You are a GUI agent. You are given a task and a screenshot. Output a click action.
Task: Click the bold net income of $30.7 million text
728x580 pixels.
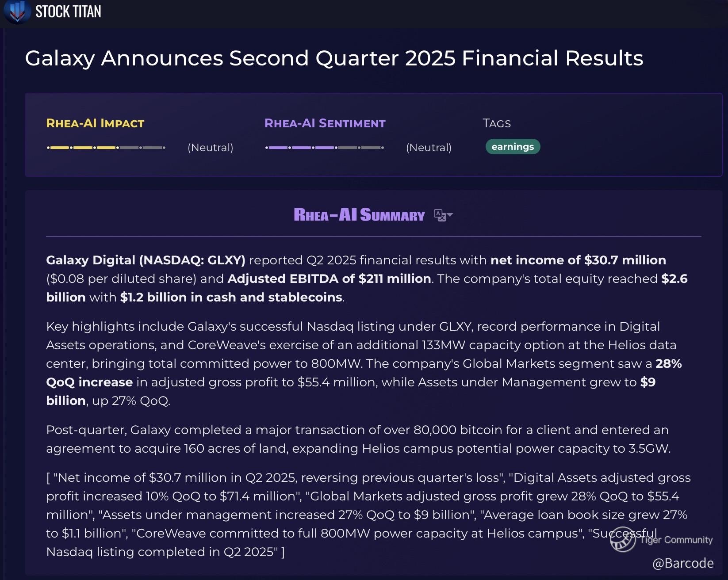click(579, 260)
